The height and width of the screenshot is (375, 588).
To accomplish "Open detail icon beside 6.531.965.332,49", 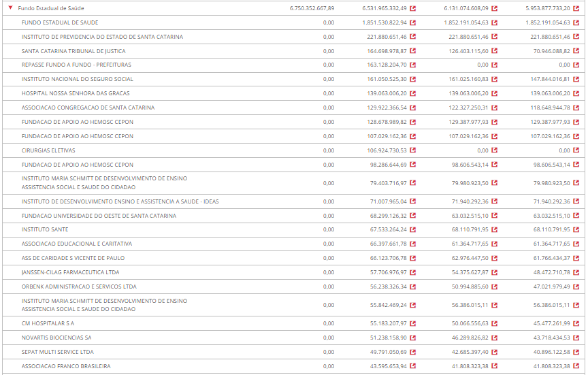I will click(x=413, y=8).
